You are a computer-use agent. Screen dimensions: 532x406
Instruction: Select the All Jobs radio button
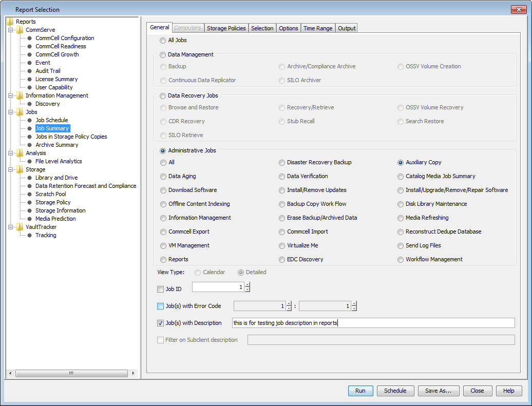(x=163, y=41)
